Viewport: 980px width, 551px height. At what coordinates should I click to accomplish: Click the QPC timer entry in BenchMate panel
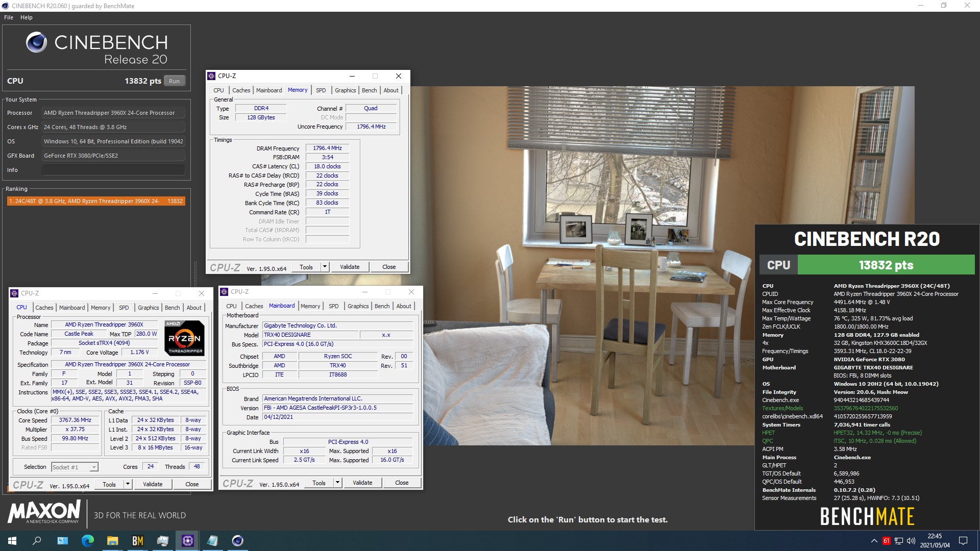pos(839,441)
